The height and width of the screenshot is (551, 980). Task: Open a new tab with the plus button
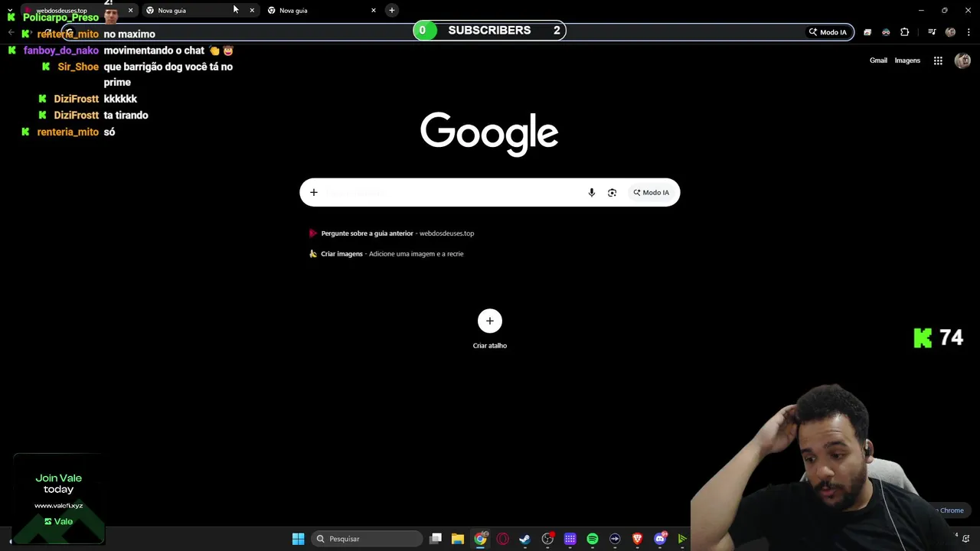click(392, 11)
